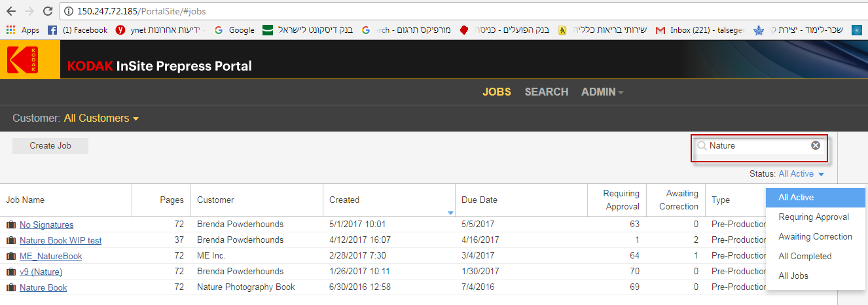Select All Jobs status filter
This screenshot has height=305, width=868.
[793, 276]
